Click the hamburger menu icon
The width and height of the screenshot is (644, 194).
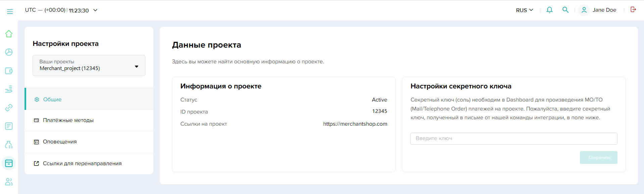[10, 11]
